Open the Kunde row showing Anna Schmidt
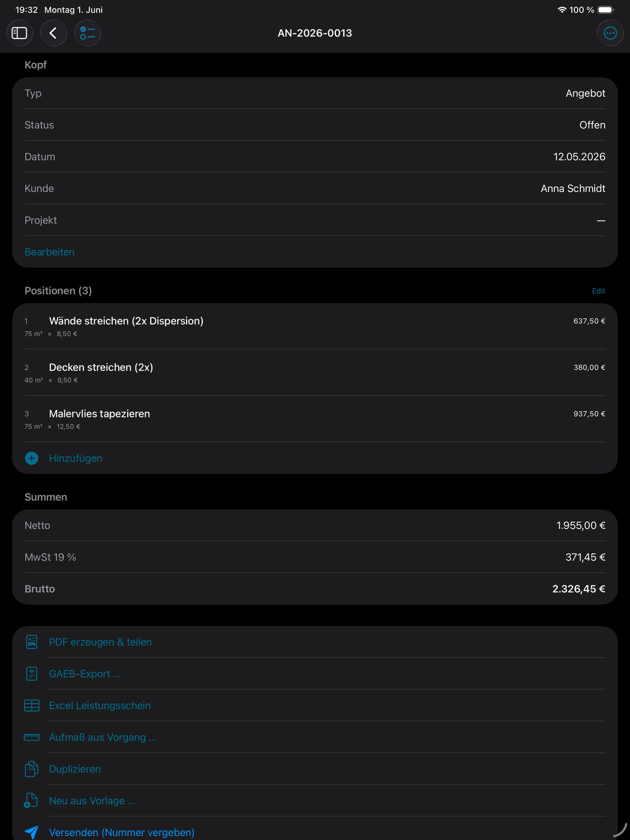 point(315,188)
